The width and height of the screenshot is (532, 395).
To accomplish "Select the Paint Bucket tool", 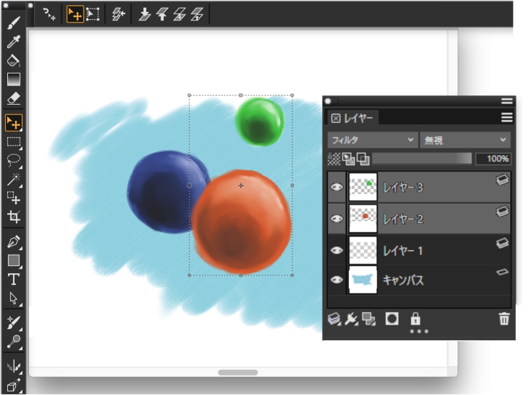I will pyautogui.click(x=13, y=61).
